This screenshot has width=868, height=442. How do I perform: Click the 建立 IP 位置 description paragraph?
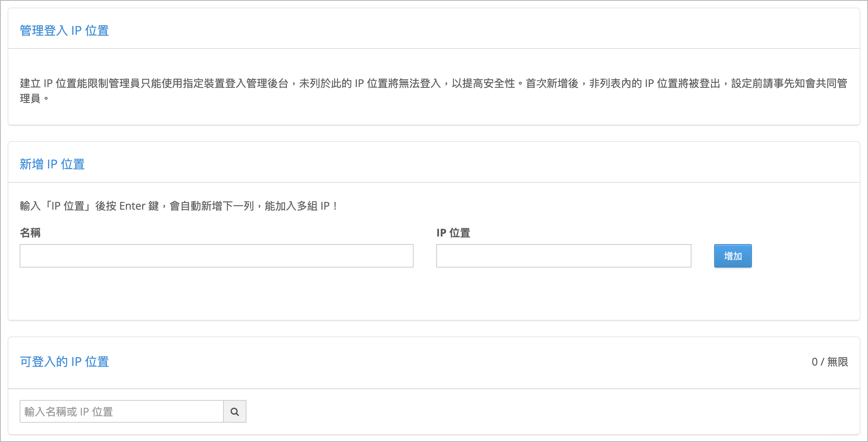pos(434,90)
